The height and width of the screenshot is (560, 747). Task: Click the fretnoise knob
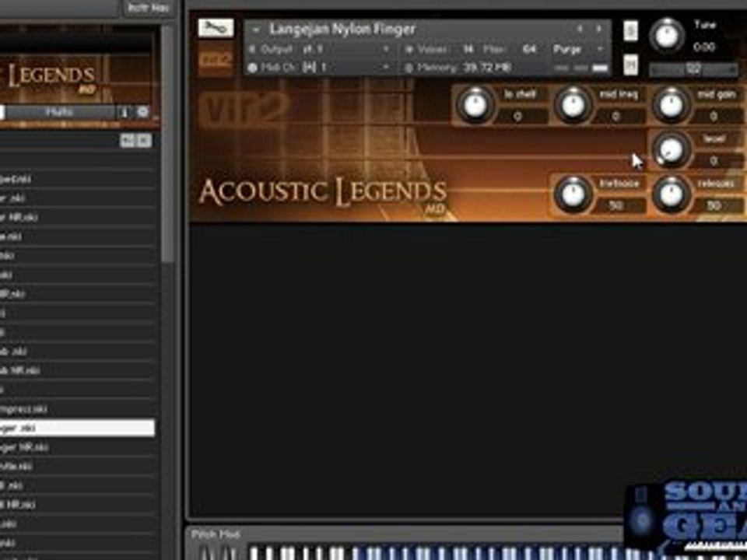point(573,194)
